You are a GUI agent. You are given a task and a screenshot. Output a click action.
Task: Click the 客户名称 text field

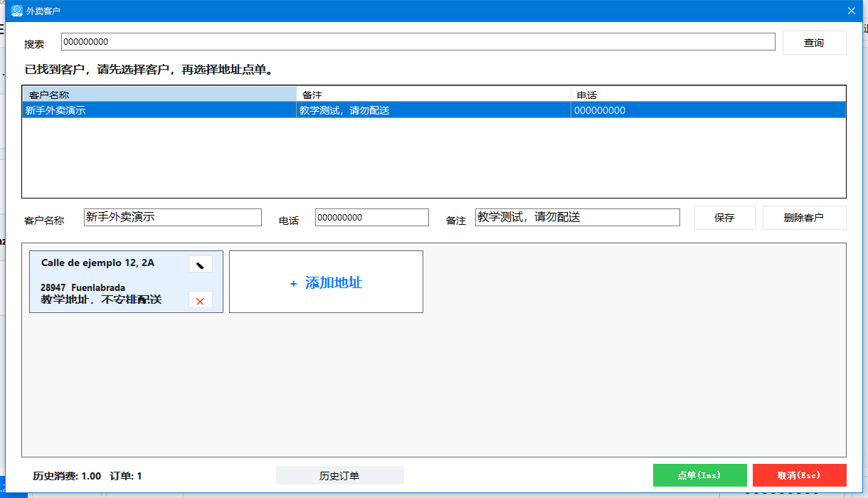click(x=173, y=218)
